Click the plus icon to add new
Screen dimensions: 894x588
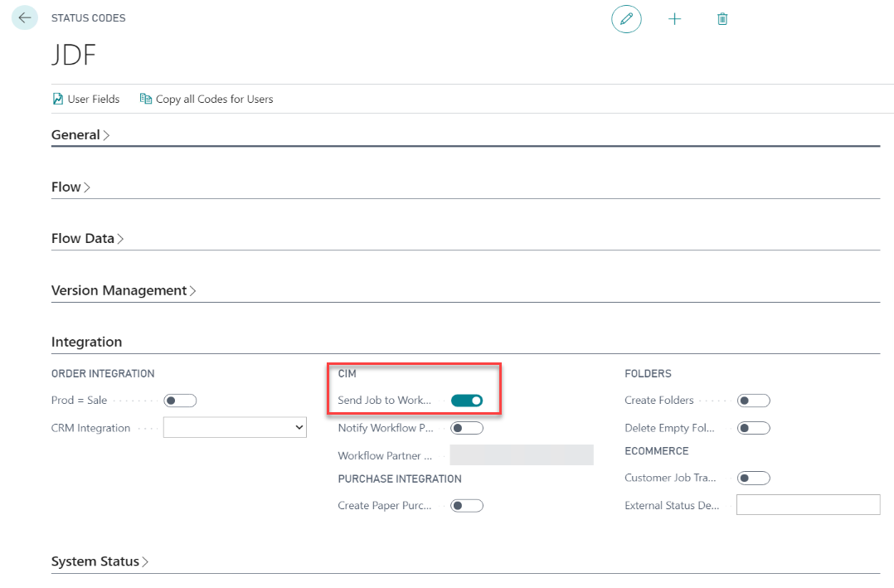674,18
